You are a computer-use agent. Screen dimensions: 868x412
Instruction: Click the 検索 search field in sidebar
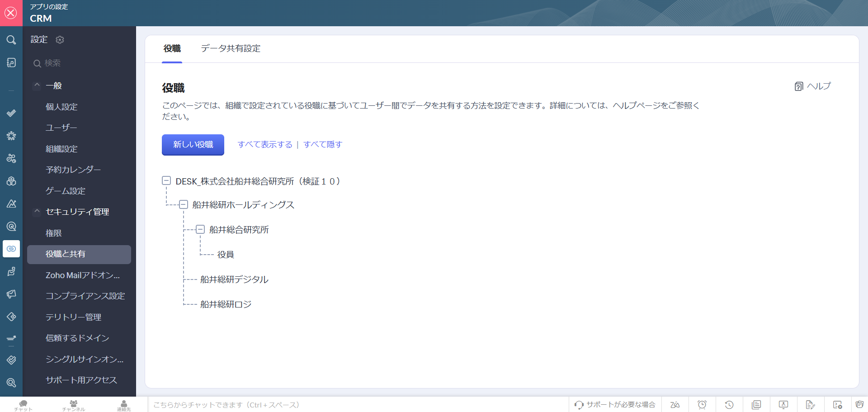pyautogui.click(x=81, y=63)
